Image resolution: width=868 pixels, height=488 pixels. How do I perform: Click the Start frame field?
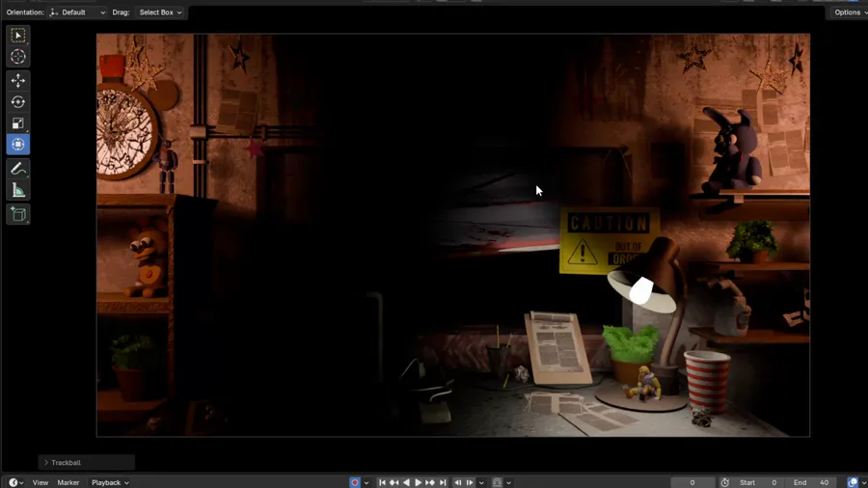pos(758,482)
